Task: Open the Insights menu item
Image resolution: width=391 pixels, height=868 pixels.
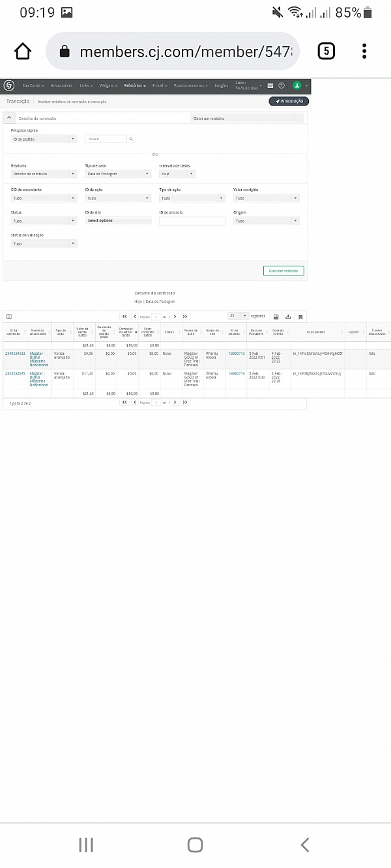Action: 222,85
